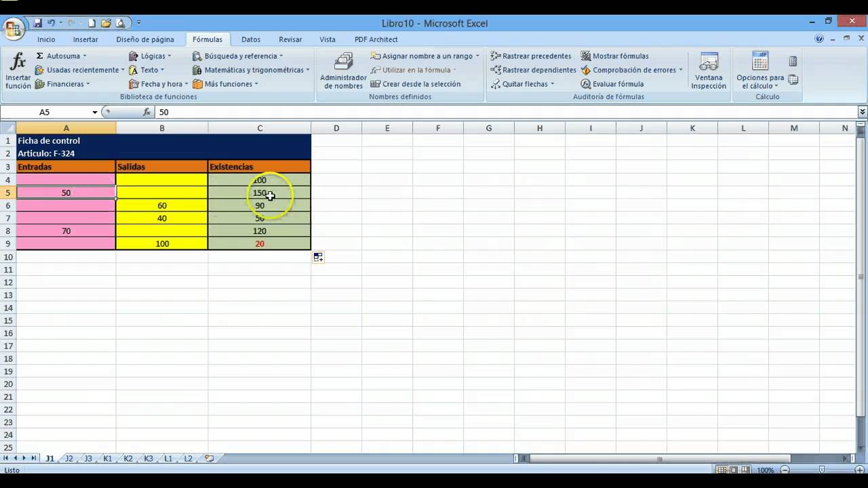Click the Name Box field A5

click(45, 112)
